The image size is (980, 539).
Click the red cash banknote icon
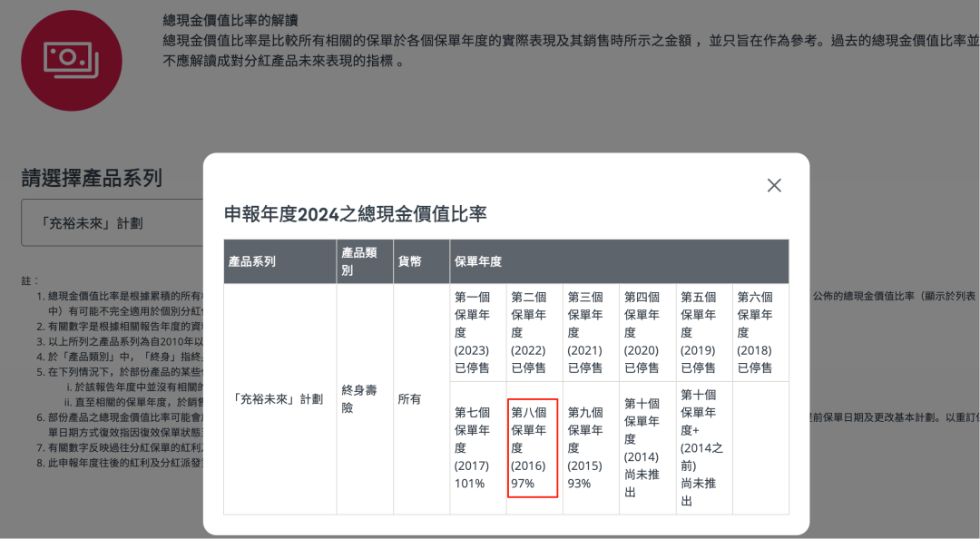[72, 61]
